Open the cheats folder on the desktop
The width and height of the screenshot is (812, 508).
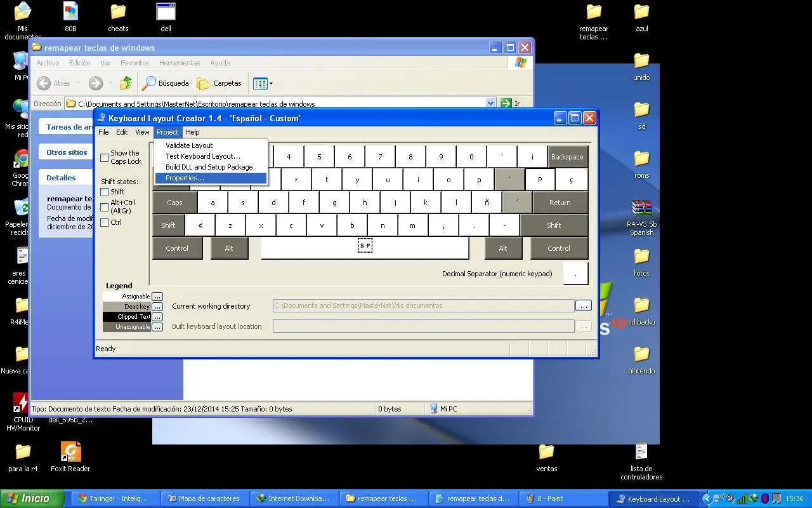[118, 17]
